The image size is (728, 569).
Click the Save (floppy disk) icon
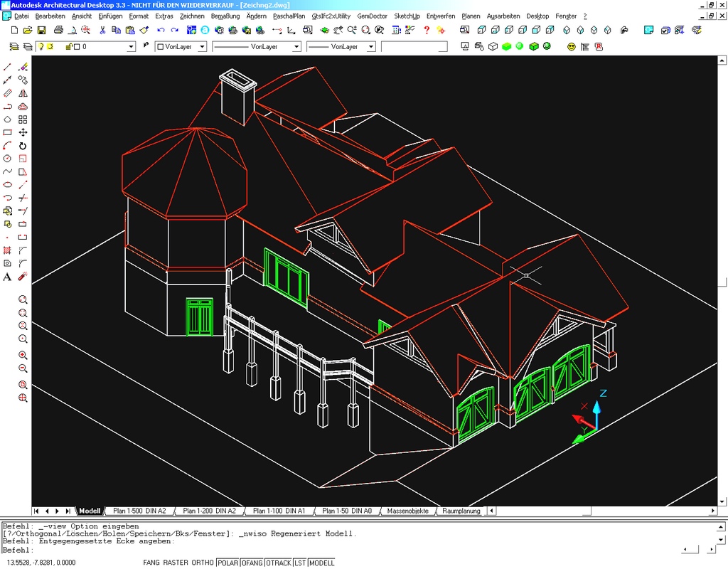coord(41,30)
